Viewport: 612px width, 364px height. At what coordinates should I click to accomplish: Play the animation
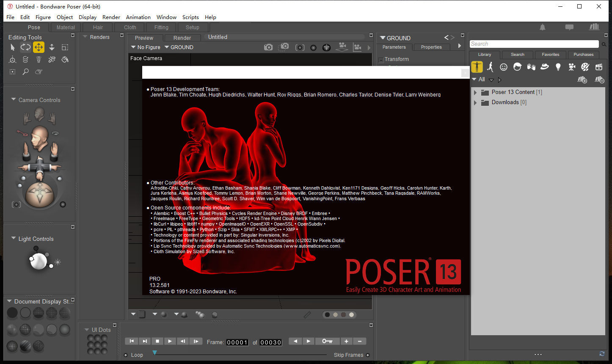pyautogui.click(x=170, y=341)
